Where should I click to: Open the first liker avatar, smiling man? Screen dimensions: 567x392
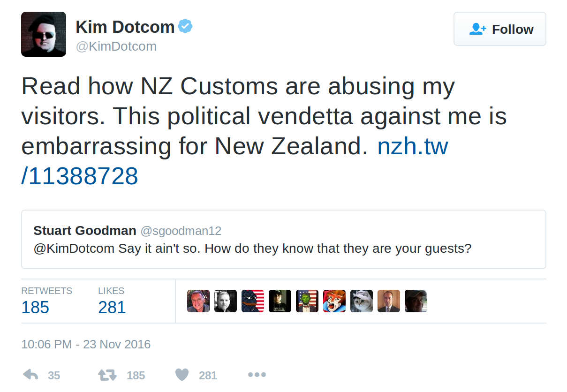click(x=198, y=301)
